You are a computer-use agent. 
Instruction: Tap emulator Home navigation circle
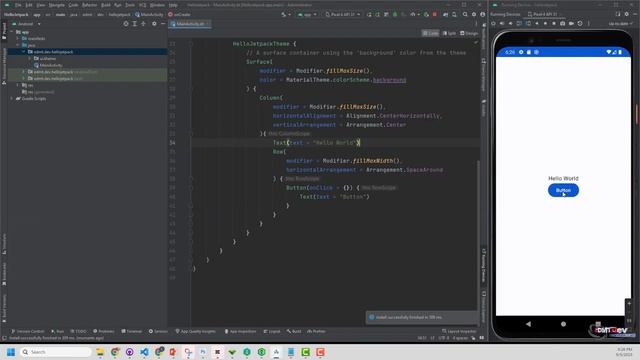[563, 324]
